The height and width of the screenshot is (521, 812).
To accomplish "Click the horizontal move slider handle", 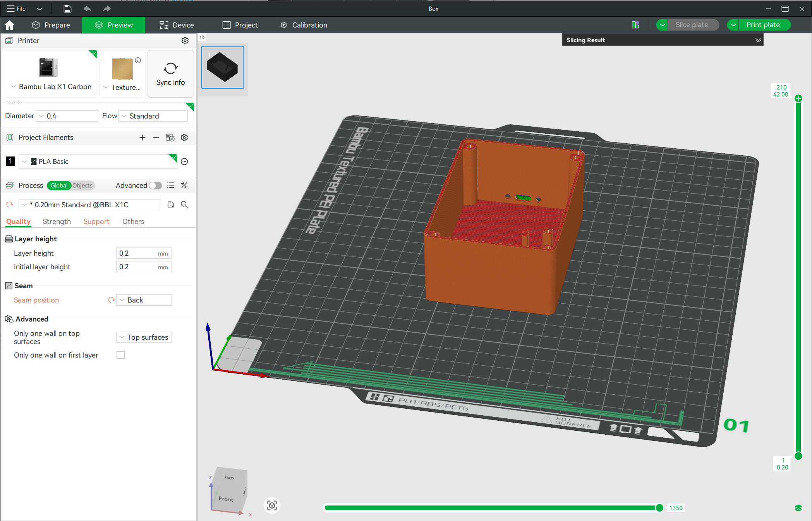I will pos(659,508).
